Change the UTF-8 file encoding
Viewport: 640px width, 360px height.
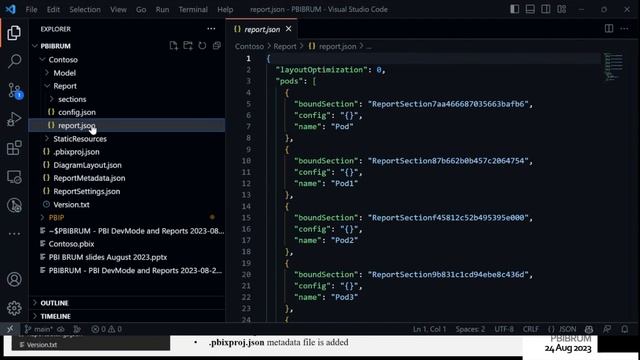coord(504,329)
